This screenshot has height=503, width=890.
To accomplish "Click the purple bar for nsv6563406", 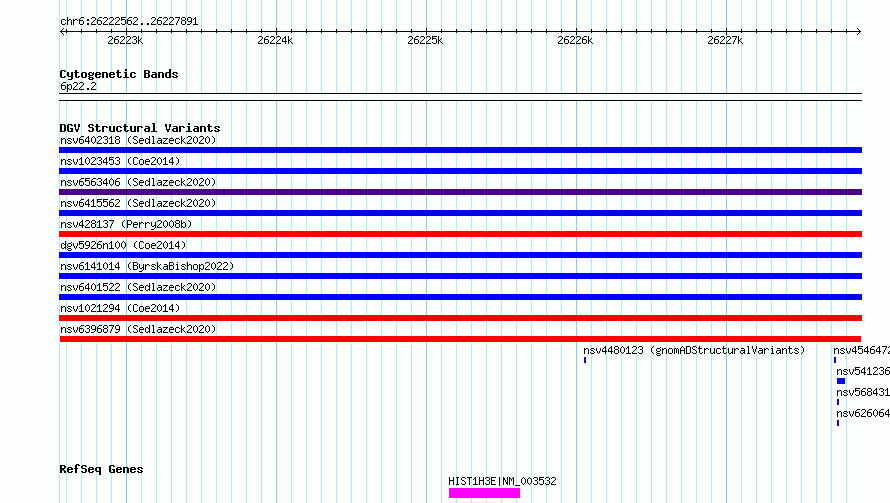I will (x=460, y=192).
